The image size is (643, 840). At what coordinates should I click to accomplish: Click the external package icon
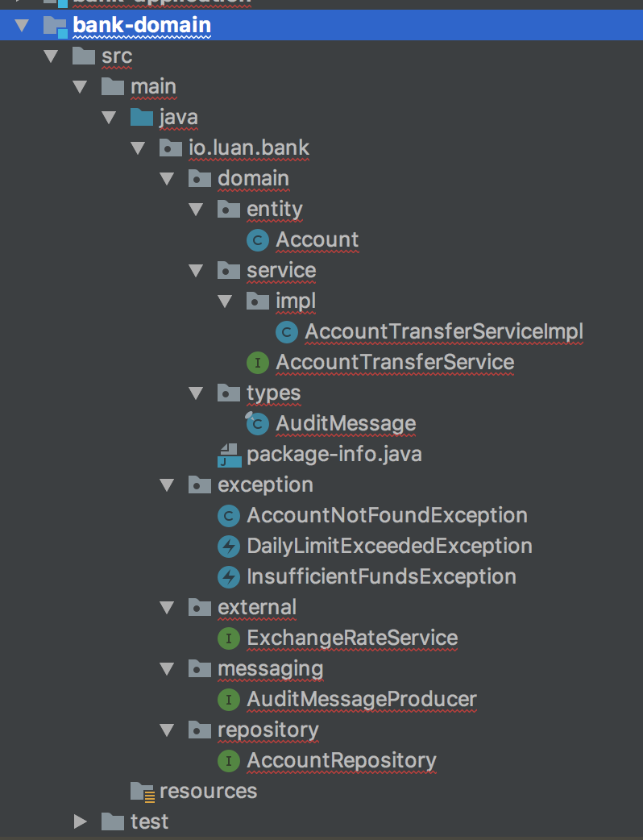[199, 608]
